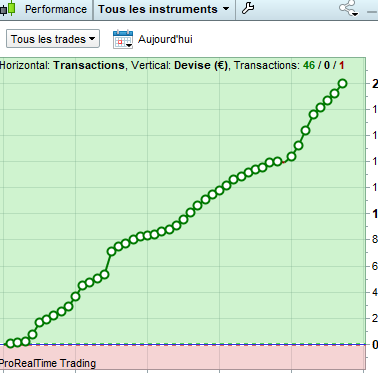The width and height of the screenshot is (378, 373).
Task: Click the red losing trade marker on the curve
Action: coord(284,162)
